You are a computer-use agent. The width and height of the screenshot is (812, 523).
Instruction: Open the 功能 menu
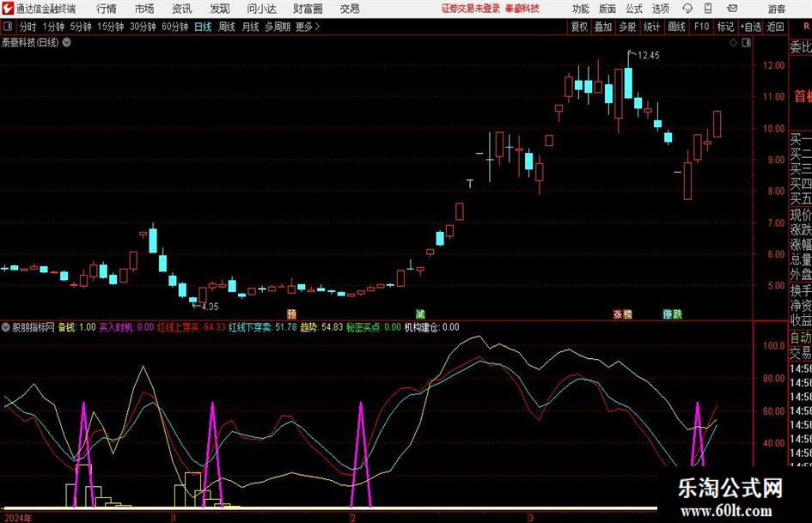(581, 9)
